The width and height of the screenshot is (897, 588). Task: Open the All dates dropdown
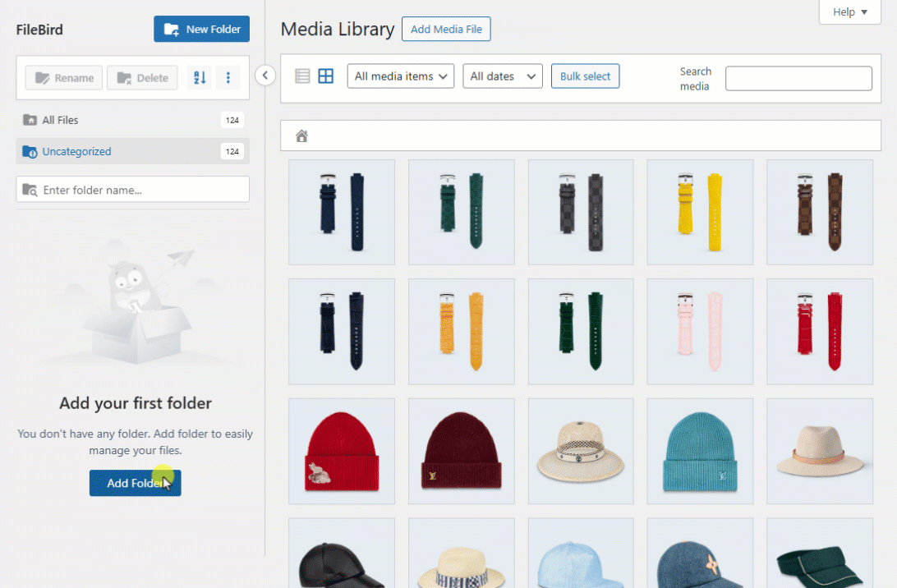click(x=502, y=76)
